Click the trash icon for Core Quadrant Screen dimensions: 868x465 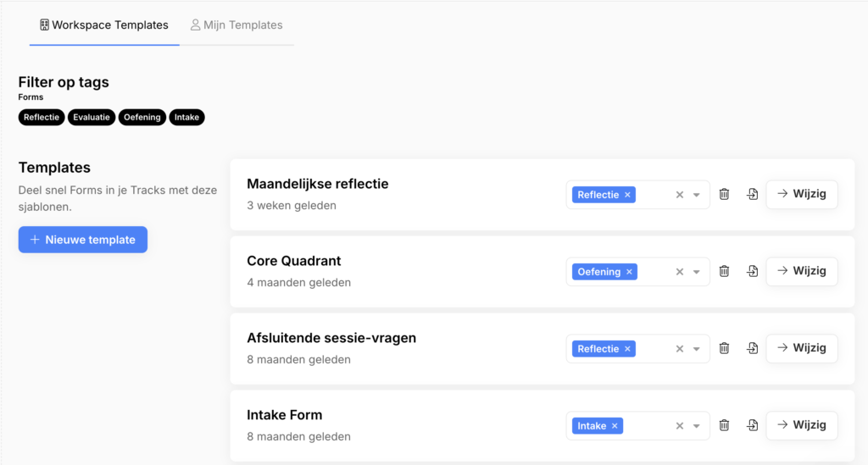pyautogui.click(x=724, y=271)
